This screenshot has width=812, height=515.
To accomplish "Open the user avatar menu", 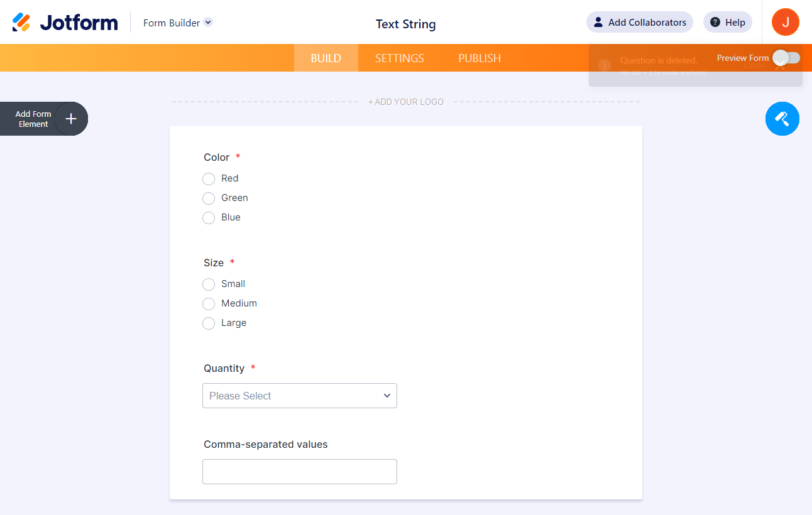I will [785, 22].
